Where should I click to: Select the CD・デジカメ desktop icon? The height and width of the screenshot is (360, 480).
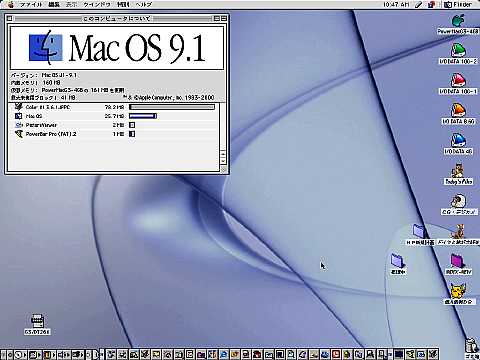tap(458, 201)
